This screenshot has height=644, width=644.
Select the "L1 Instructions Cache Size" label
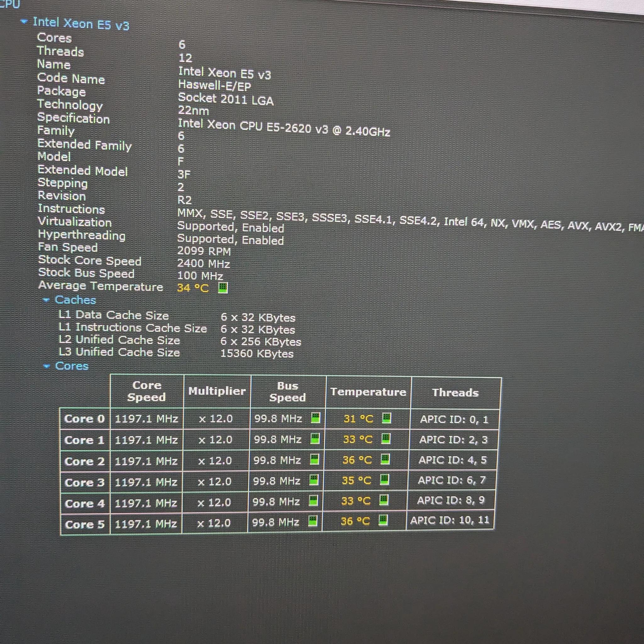click(133, 328)
